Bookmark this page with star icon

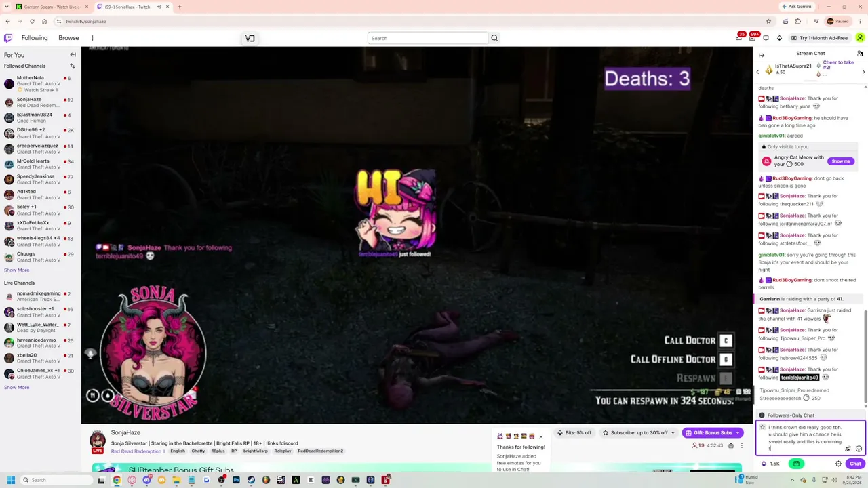click(768, 21)
